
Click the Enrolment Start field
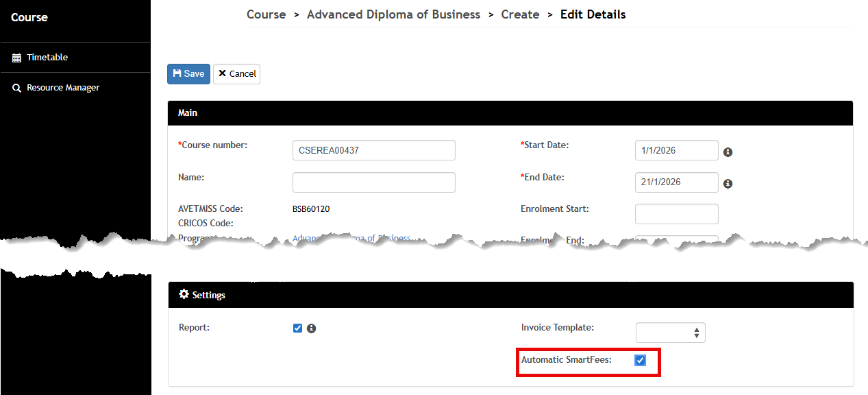coord(677,214)
